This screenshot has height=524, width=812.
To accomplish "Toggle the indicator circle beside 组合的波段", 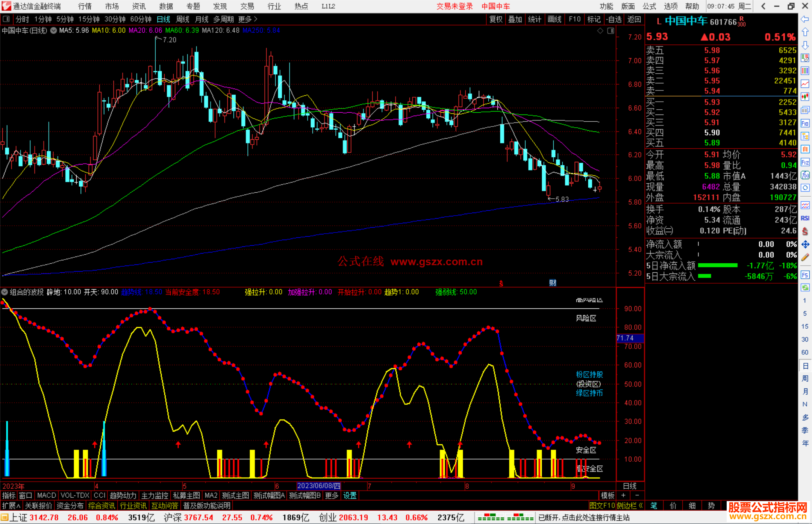I will point(5,292).
